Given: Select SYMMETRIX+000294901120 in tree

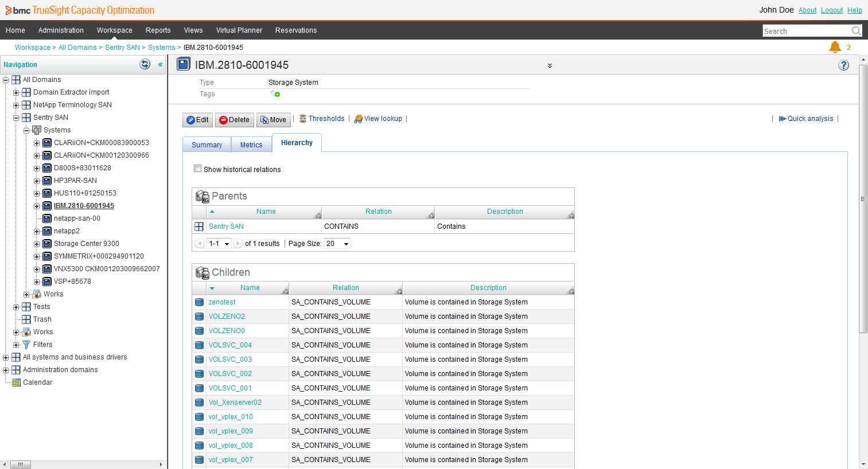Looking at the screenshot, I should pyautogui.click(x=99, y=256).
